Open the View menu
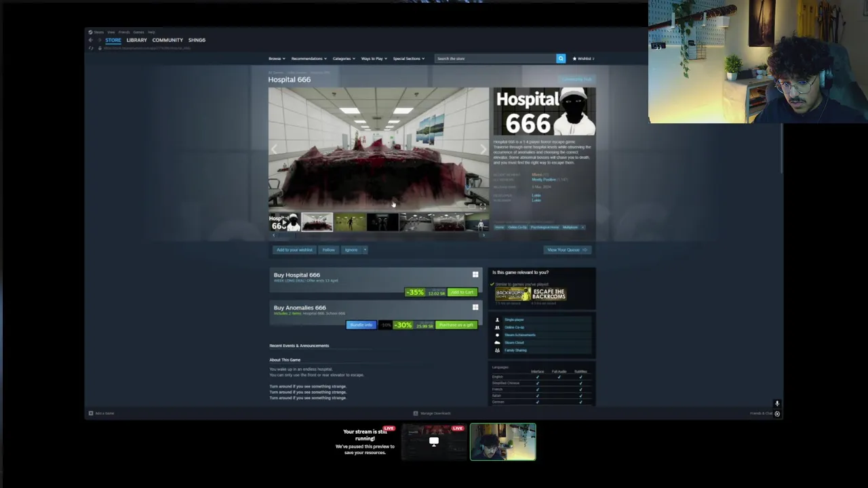868x488 pixels. (x=112, y=32)
